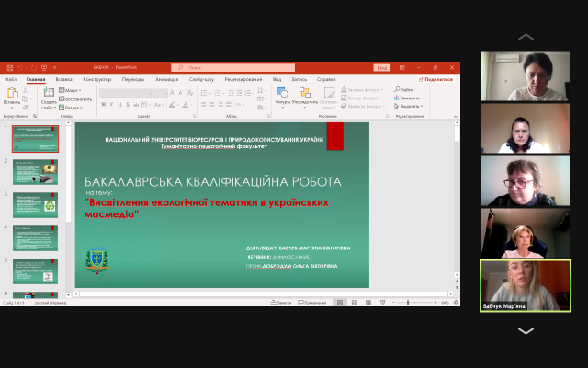
Task: Expand the Макет layout dropdown
Action: [71, 91]
